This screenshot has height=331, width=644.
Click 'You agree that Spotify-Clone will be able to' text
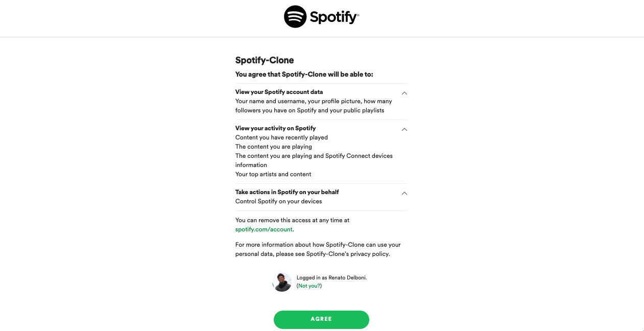(304, 75)
